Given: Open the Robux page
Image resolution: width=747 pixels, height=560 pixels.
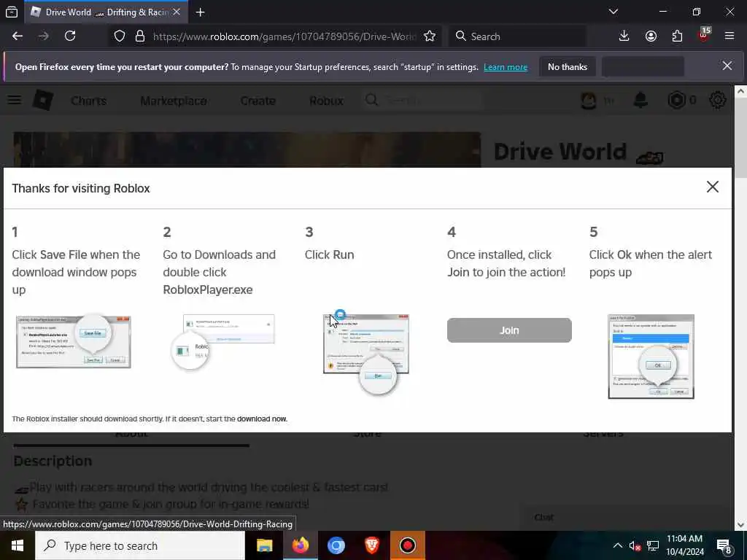Looking at the screenshot, I should pos(326,101).
